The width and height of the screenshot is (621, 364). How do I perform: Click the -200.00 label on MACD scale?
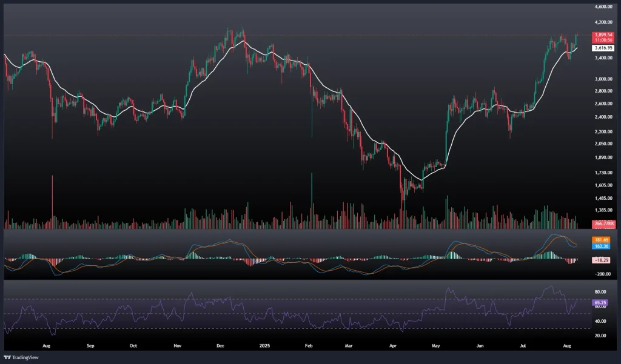pos(602,274)
